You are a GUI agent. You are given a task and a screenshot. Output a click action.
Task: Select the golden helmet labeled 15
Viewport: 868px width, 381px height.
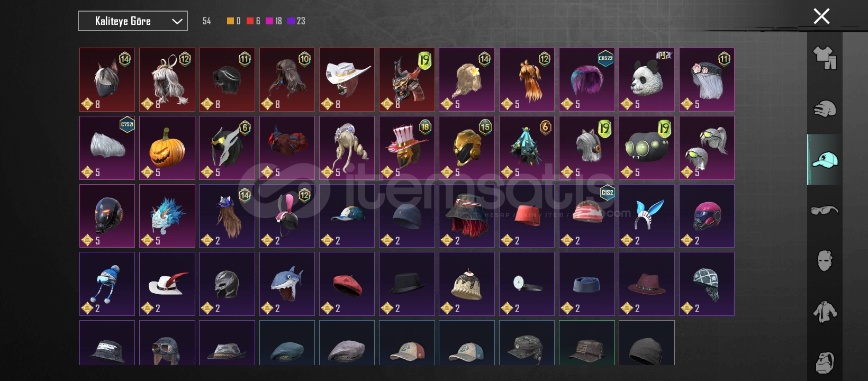click(x=467, y=148)
